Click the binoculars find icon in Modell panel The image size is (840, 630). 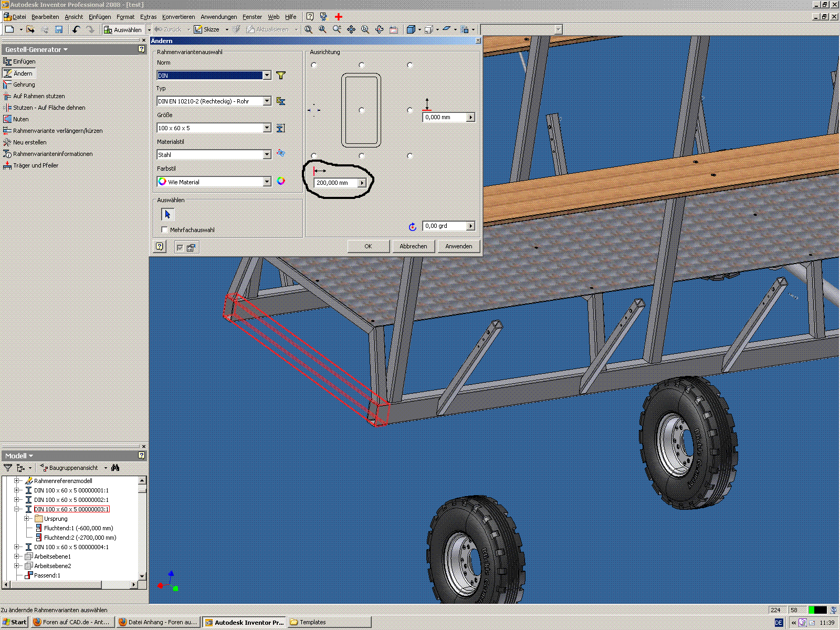(115, 468)
